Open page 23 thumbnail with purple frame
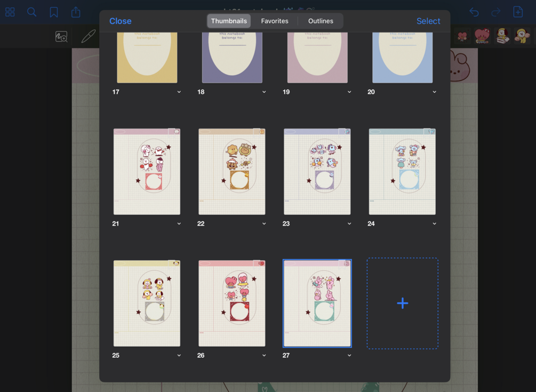 point(317,172)
